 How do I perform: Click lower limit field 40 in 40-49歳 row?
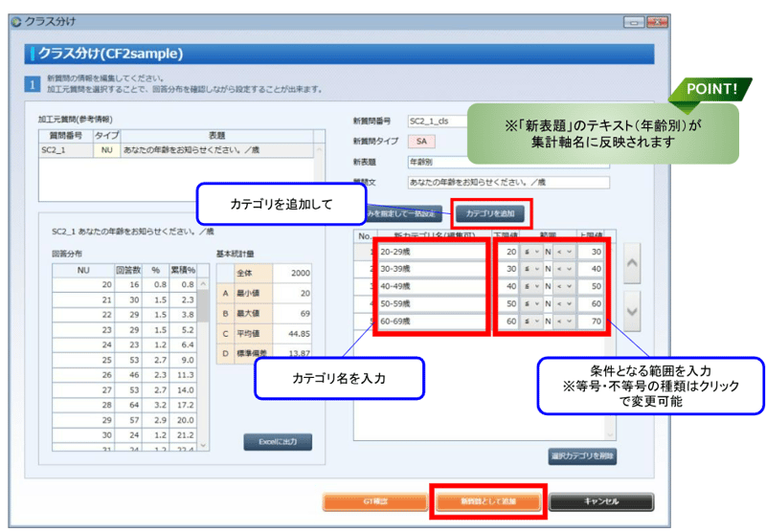click(x=507, y=286)
